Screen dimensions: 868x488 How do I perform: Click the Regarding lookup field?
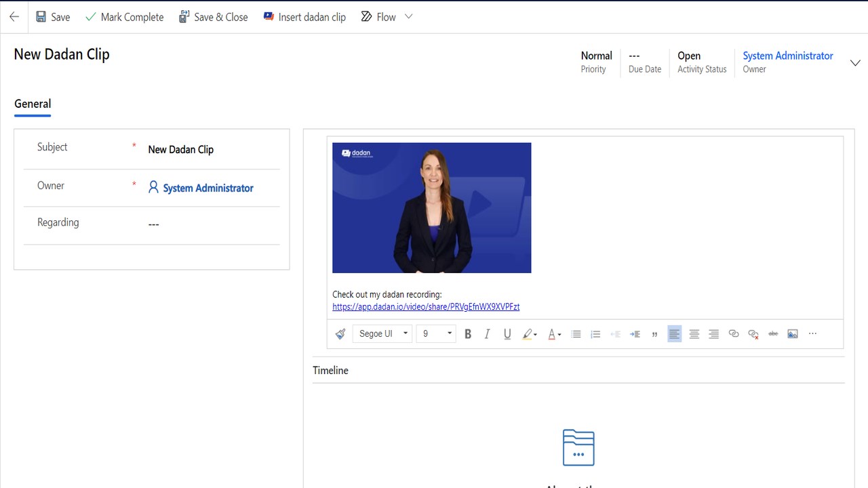click(214, 224)
